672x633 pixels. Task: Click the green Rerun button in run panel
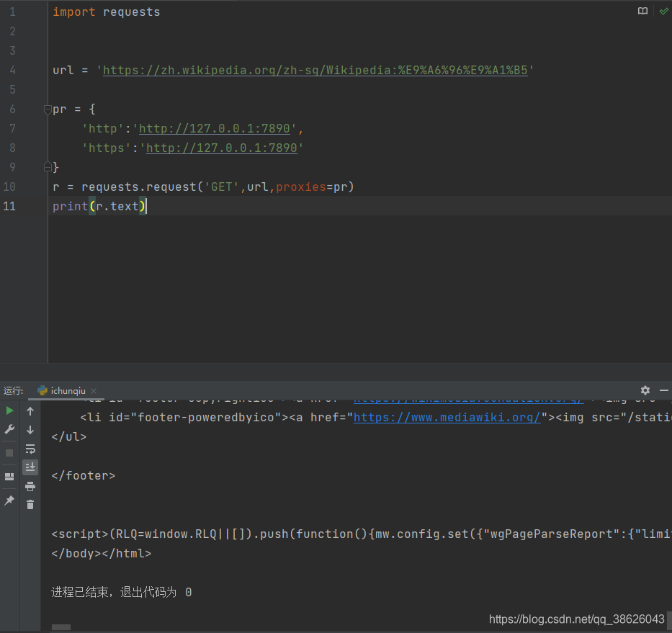point(9,410)
